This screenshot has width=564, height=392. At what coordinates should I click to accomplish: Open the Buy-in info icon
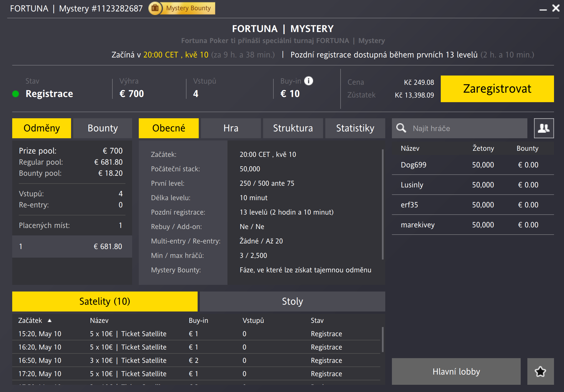(x=308, y=81)
